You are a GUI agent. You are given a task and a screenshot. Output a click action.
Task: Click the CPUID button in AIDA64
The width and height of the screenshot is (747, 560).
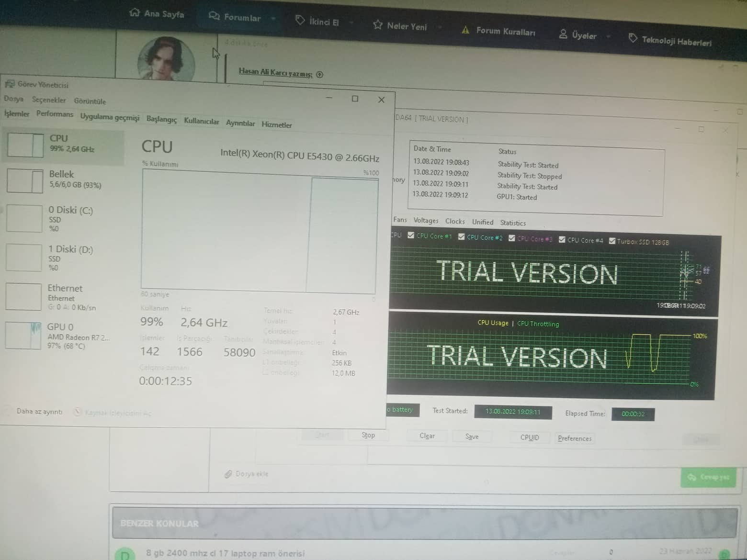click(x=530, y=437)
